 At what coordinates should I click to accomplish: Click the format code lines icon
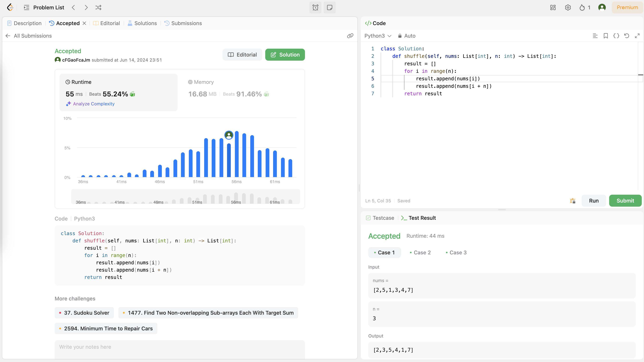coord(595,36)
